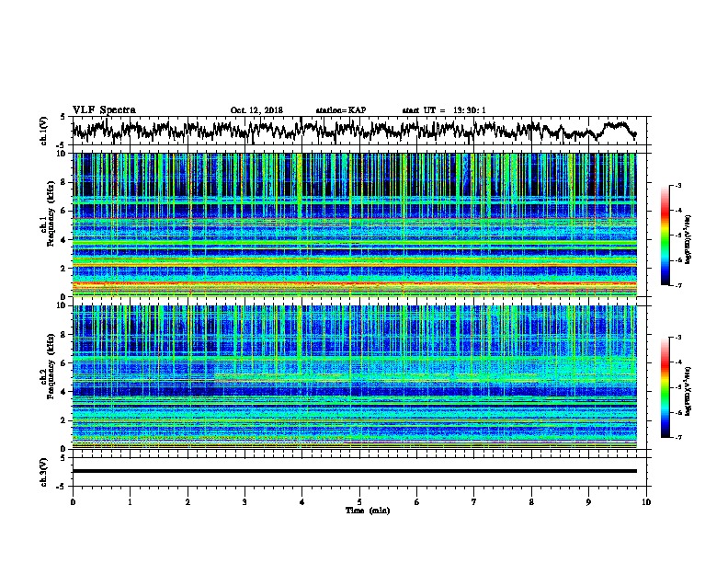Click the ch.2 color bar unit label
The image size is (728, 563).
pos(688,391)
